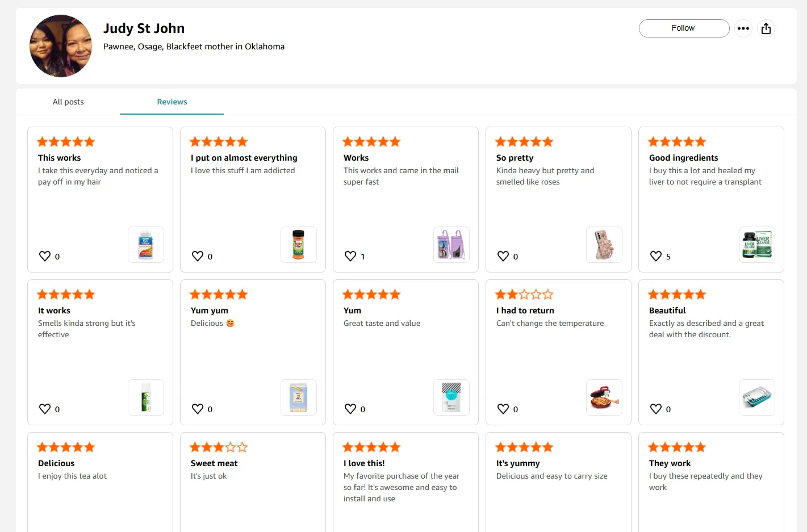This screenshot has width=807, height=532.
Task: Like the "Works" review with heart icon
Action: [x=350, y=256]
